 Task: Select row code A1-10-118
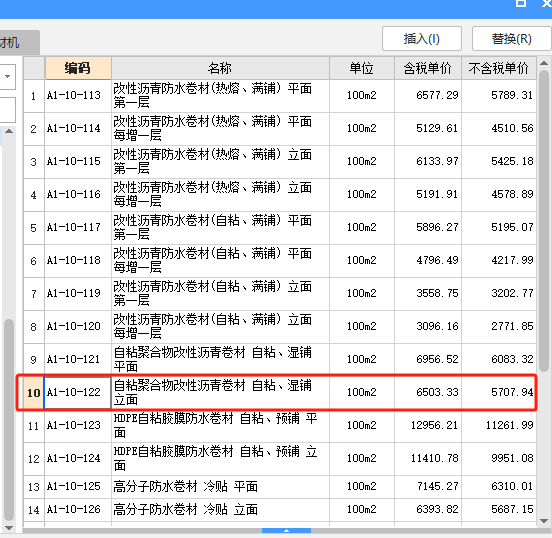[x=74, y=261]
